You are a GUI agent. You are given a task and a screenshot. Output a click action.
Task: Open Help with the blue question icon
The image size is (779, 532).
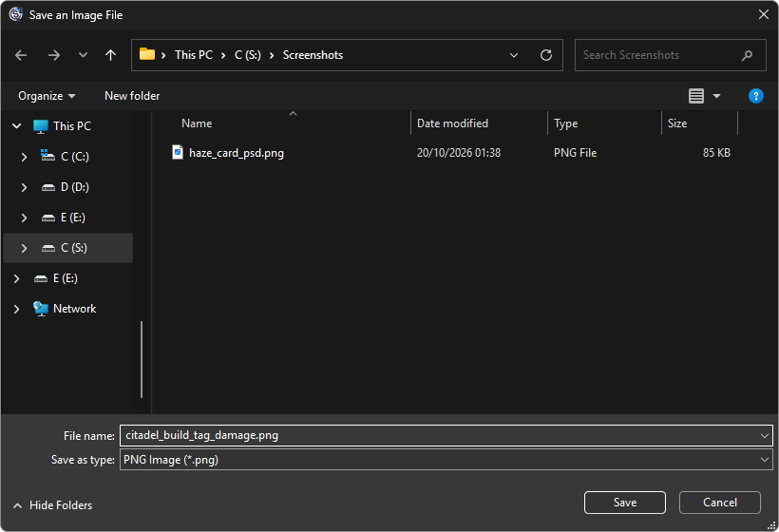pyautogui.click(x=755, y=96)
